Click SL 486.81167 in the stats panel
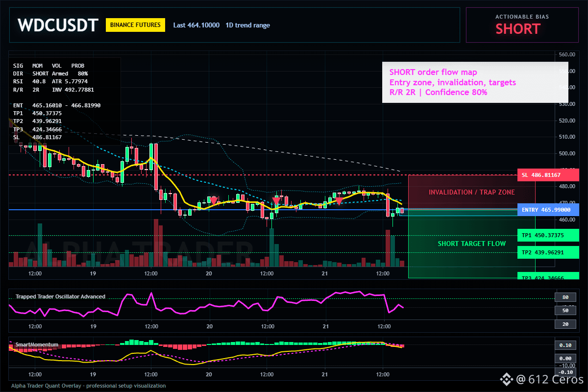Screen dimensions: 588x392 coord(37,137)
